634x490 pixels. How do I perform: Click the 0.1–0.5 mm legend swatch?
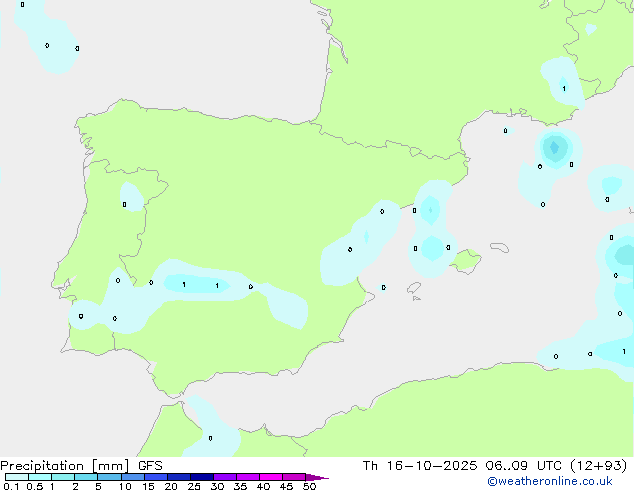click(17, 477)
